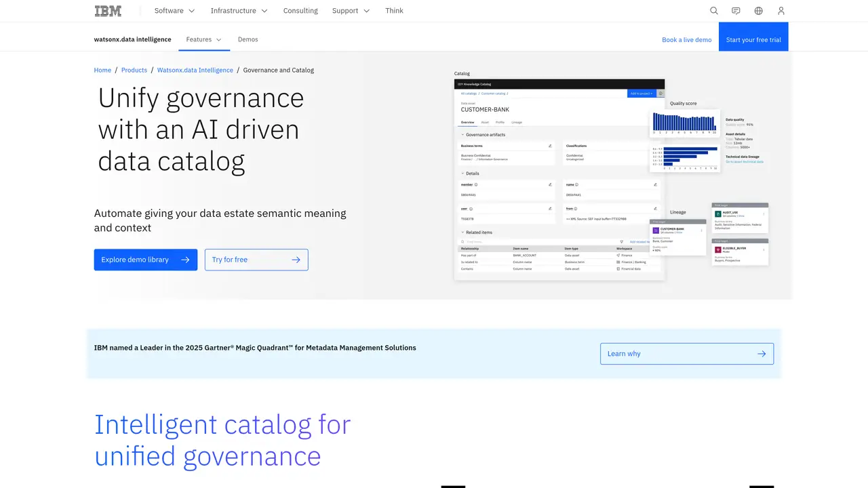Open Watsonx.data Intelligence breadcrumb
The height and width of the screenshot is (488, 868).
point(195,70)
